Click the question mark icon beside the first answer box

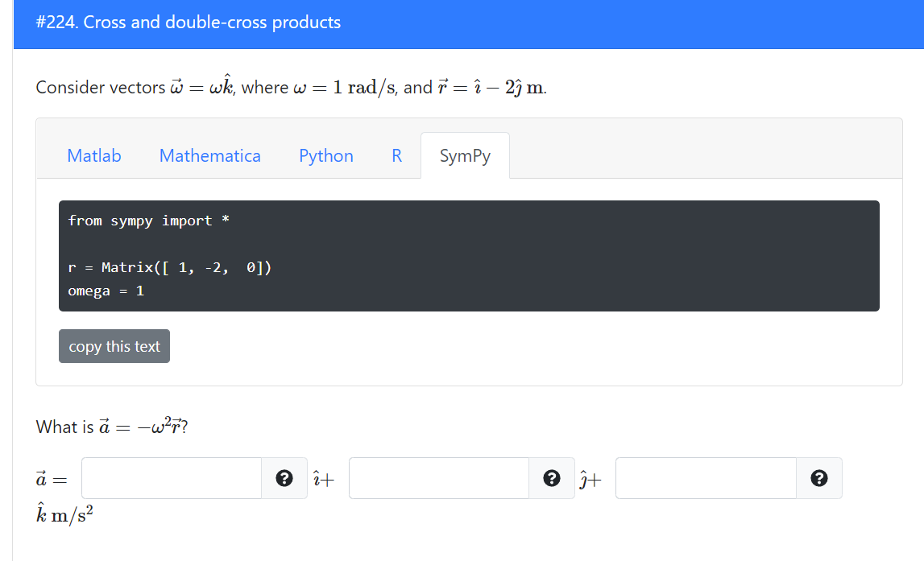tap(284, 478)
